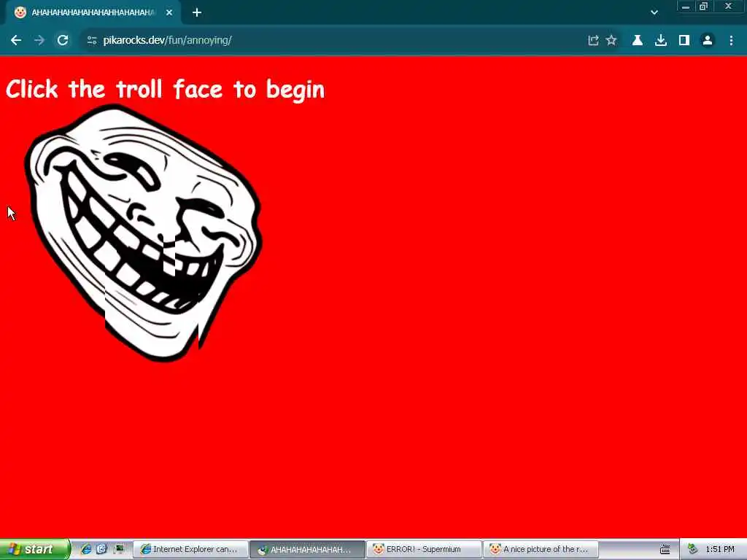Open the on-screen keyboard taskbar icon

coord(665,550)
